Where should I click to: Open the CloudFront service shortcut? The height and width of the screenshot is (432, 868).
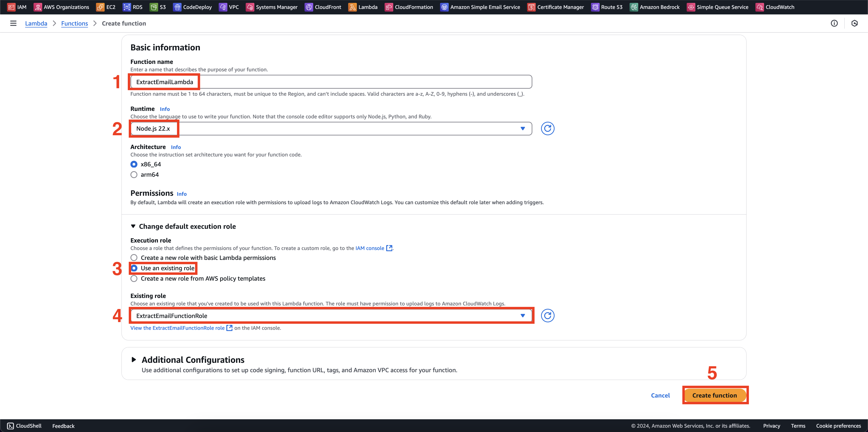[323, 7]
